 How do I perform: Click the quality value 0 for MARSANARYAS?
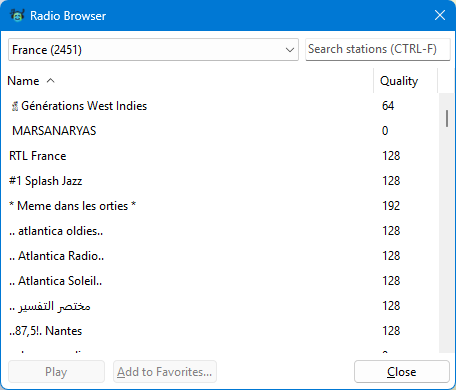pyautogui.click(x=385, y=131)
